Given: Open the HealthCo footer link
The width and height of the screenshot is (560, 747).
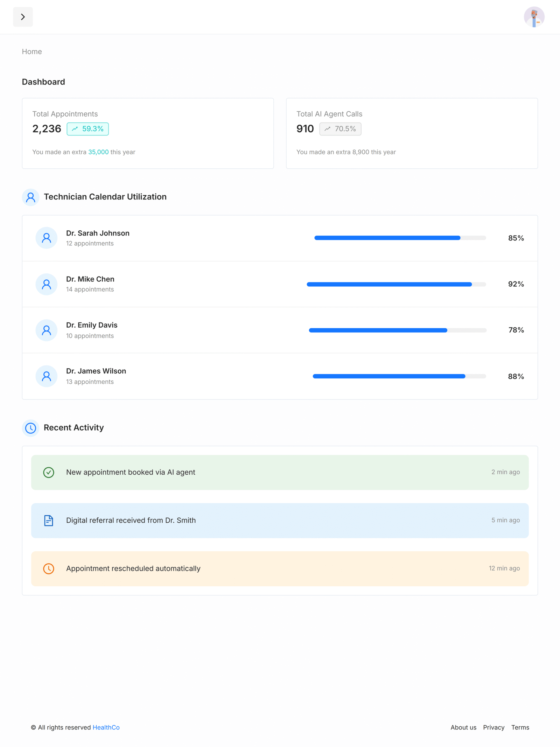Looking at the screenshot, I should 106,727.
